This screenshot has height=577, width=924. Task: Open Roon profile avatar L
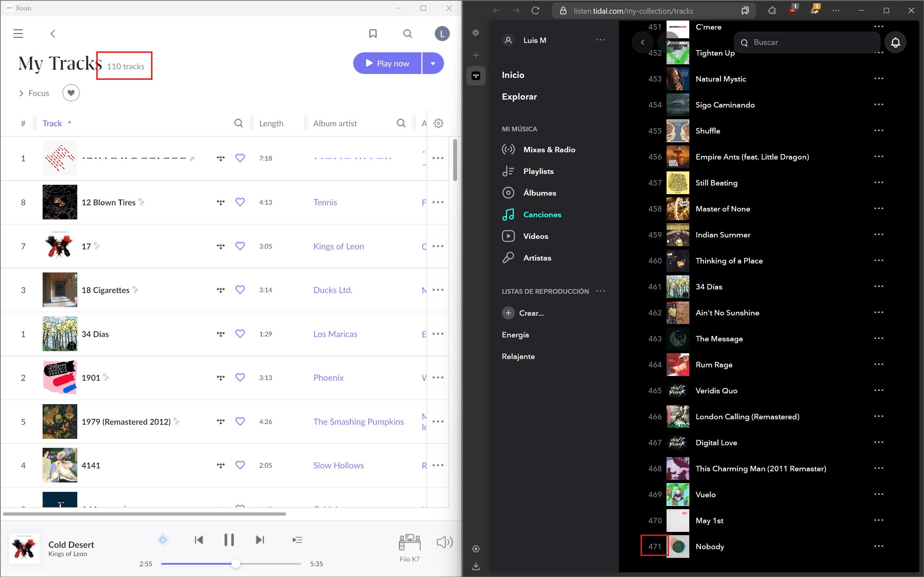coord(442,34)
